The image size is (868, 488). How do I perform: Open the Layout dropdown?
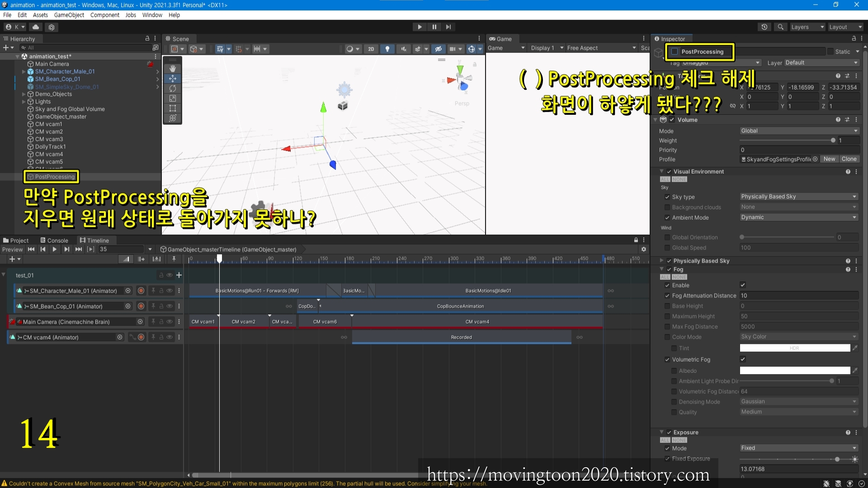pos(845,27)
